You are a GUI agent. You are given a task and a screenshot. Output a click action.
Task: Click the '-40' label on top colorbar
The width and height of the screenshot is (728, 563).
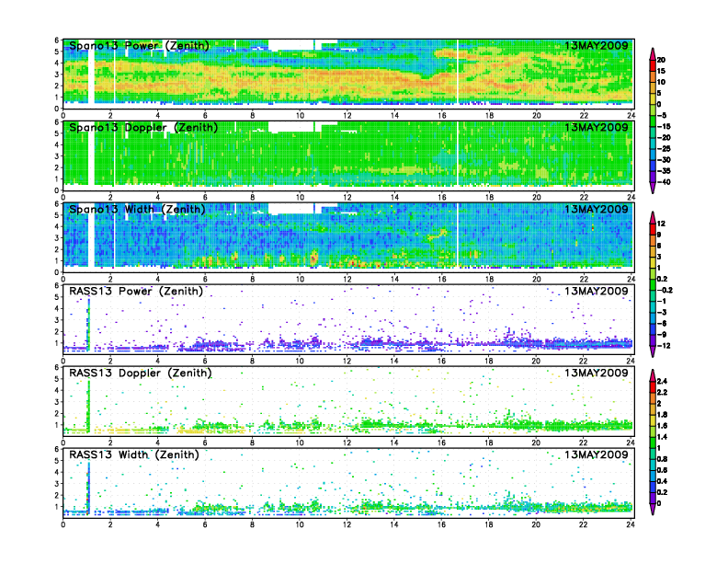coord(664,182)
